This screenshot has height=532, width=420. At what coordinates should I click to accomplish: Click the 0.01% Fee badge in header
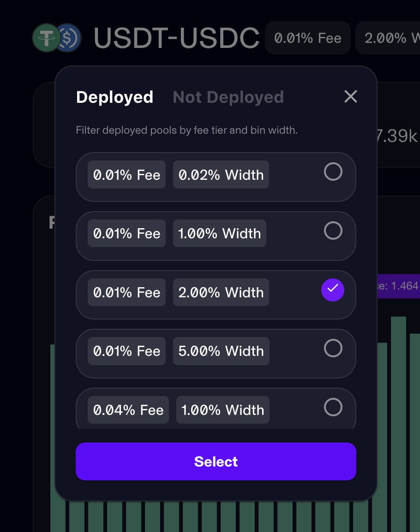click(307, 38)
